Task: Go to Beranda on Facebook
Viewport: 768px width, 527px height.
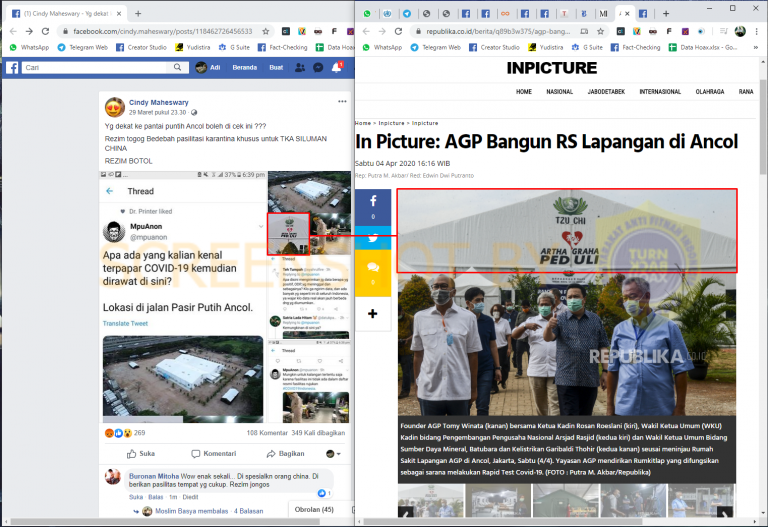Action: pyautogui.click(x=244, y=68)
